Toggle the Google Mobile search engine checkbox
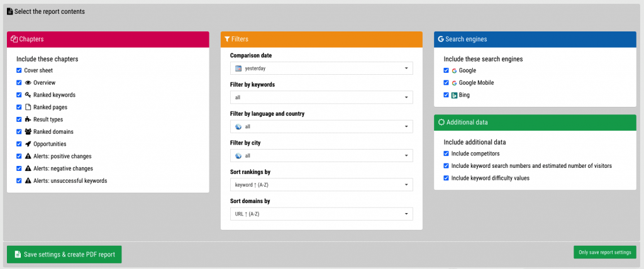The height and width of the screenshot is (269, 644). [446, 82]
